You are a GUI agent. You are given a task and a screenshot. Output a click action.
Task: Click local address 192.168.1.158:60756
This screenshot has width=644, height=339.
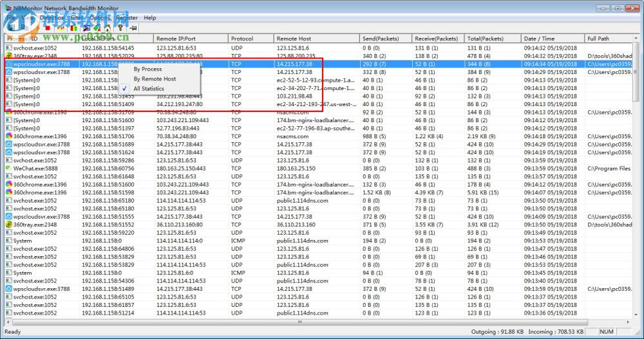pos(108,169)
